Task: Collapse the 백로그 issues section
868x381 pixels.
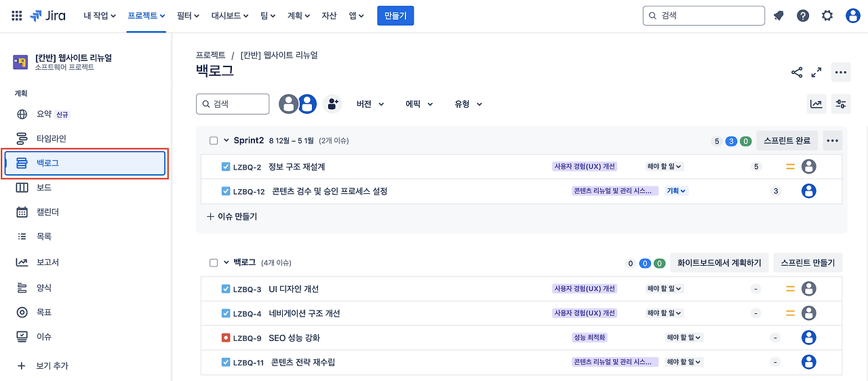Action: (226, 262)
